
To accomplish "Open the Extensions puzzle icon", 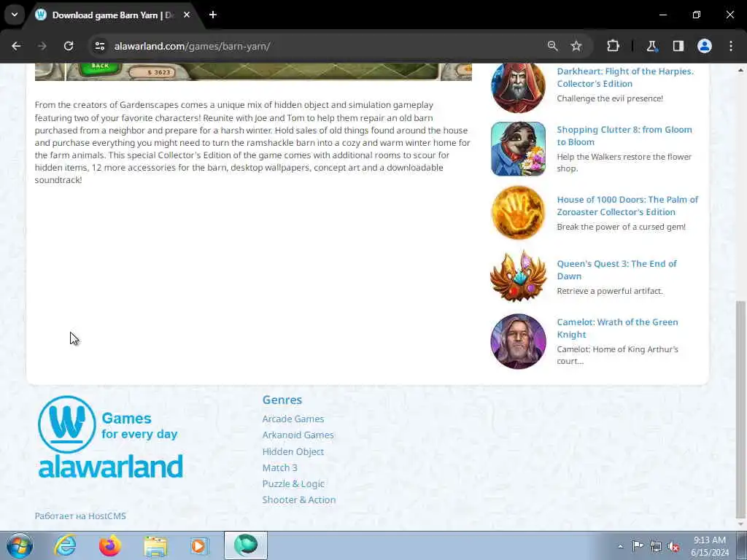I will point(613,46).
